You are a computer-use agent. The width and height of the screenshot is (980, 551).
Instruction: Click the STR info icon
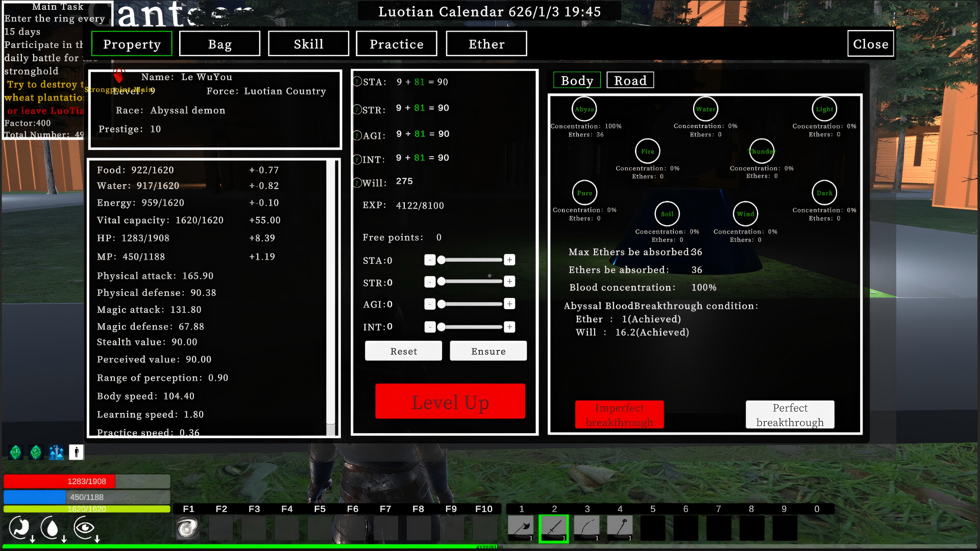pyautogui.click(x=357, y=110)
